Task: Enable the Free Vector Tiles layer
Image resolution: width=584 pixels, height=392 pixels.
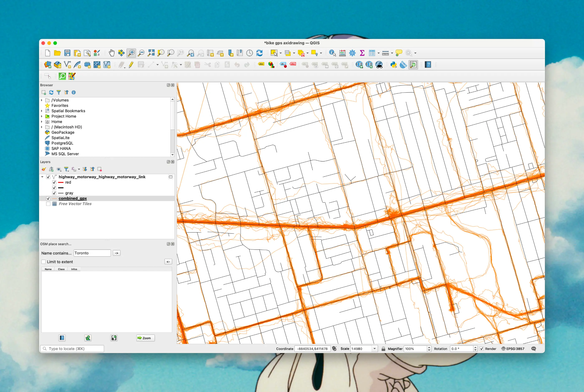Action: (x=48, y=204)
